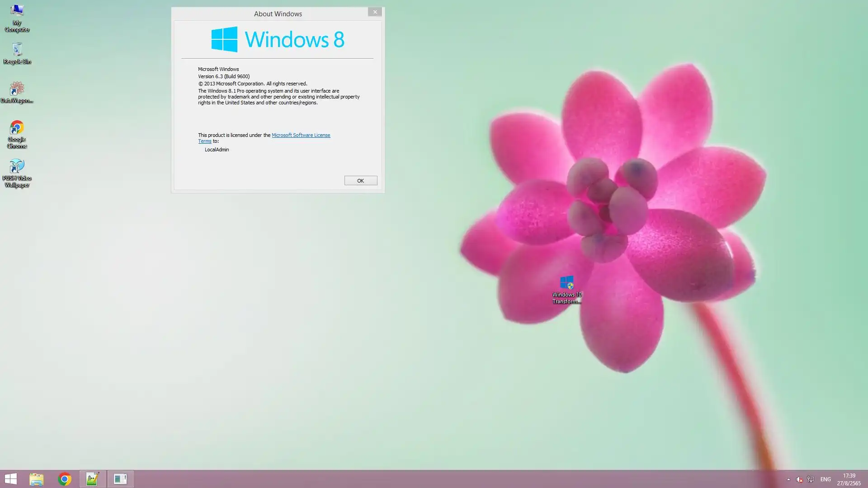
Task: Open the Start button on the taskbar
Action: coord(10,479)
